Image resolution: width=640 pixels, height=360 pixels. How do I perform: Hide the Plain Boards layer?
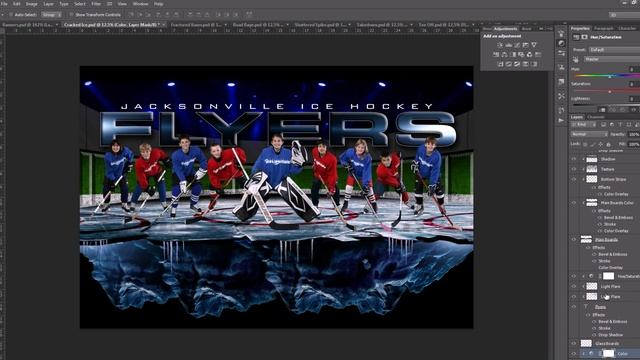click(x=573, y=240)
